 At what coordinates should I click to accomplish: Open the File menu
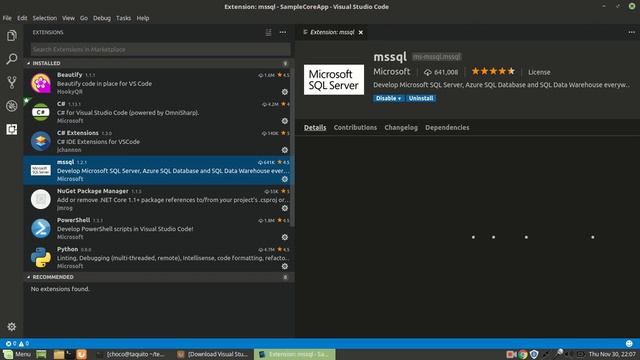click(x=7, y=18)
